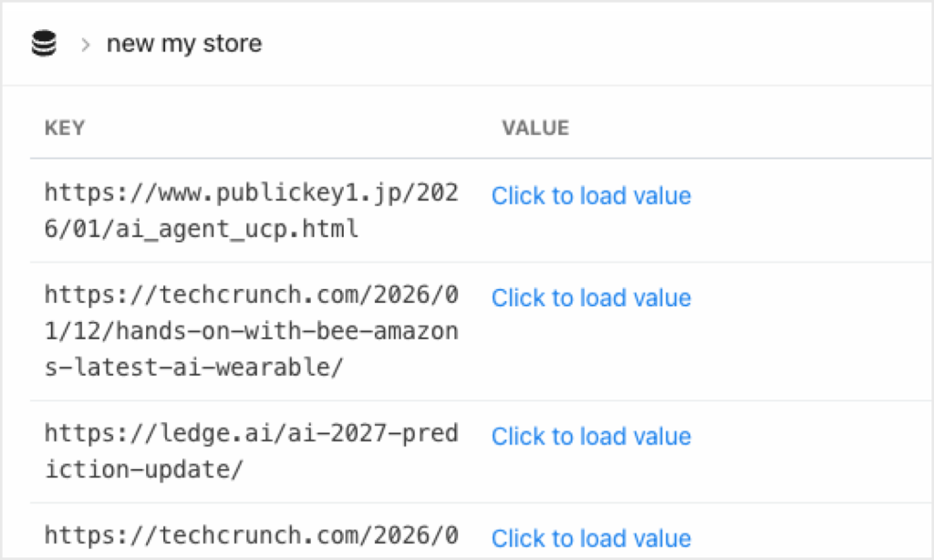This screenshot has width=934, height=560.
Task: Load value for the bottom techcrunch key
Action: pos(591,539)
